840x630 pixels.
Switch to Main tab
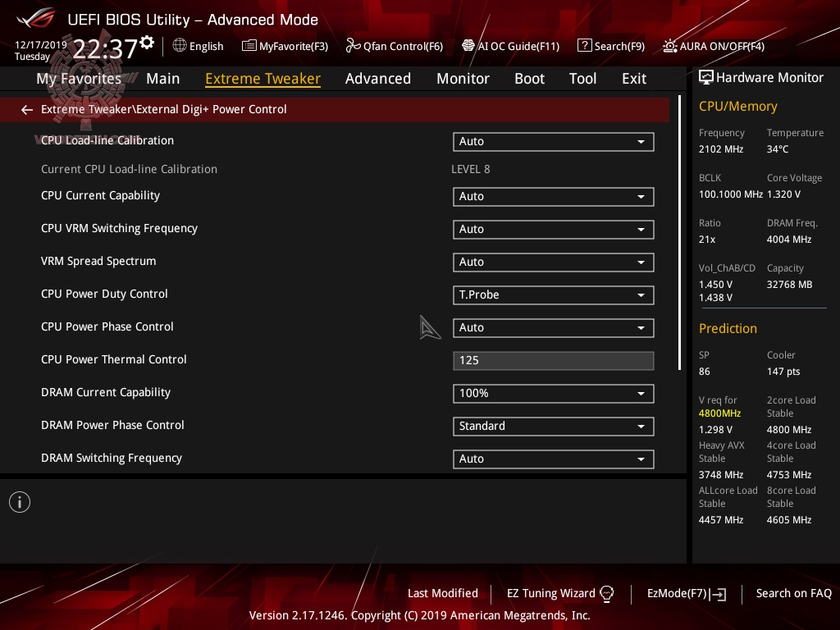[163, 79]
